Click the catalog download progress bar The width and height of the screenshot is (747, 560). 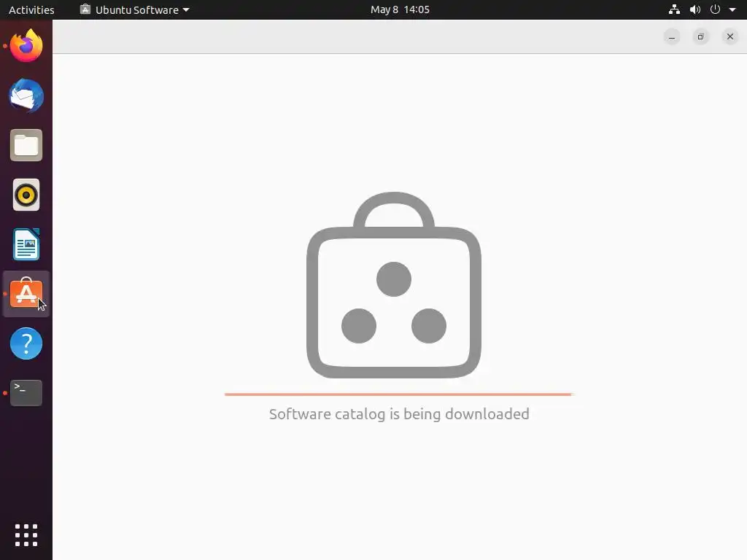tap(398, 394)
